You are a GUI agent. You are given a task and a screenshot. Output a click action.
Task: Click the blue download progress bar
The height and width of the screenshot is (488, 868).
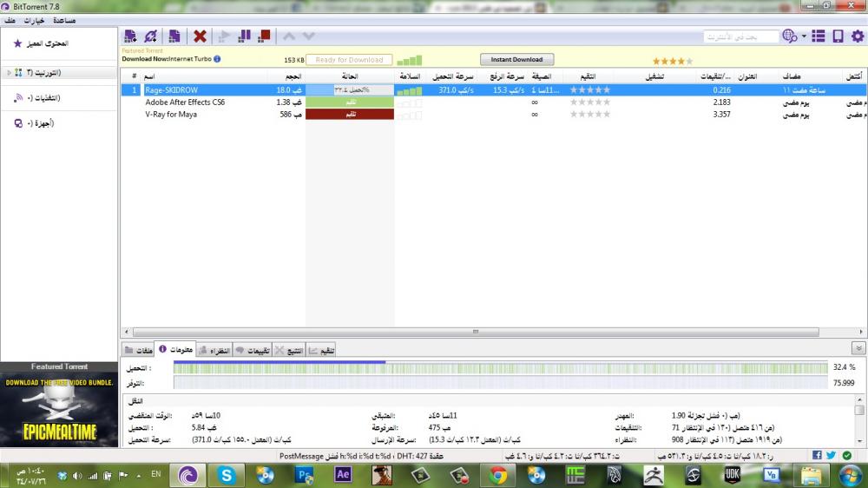[x=279, y=362]
